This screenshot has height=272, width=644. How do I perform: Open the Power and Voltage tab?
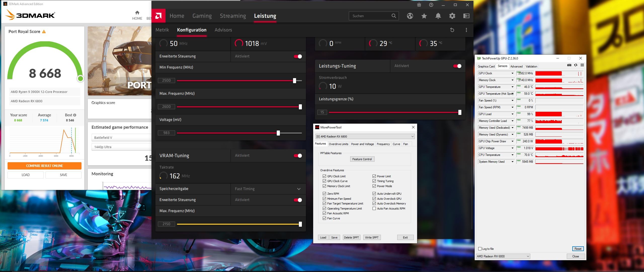[x=362, y=144]
